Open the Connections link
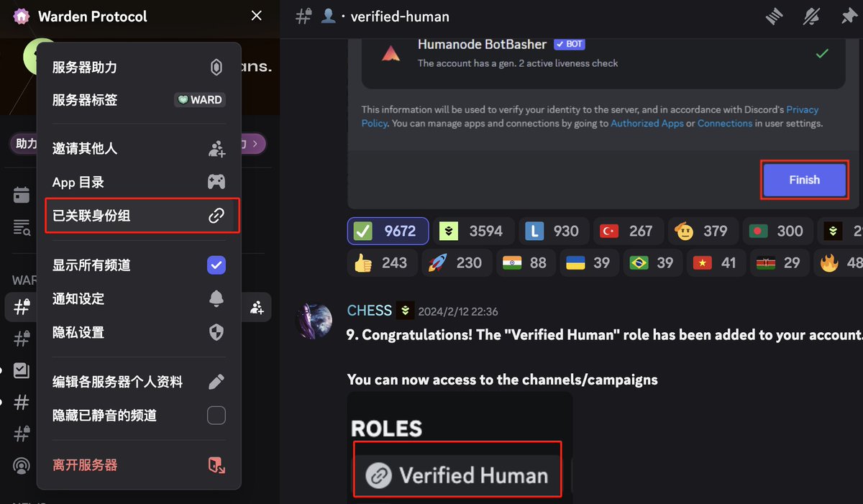The height and width of the screenshot is (504, 863). point(725,124)
